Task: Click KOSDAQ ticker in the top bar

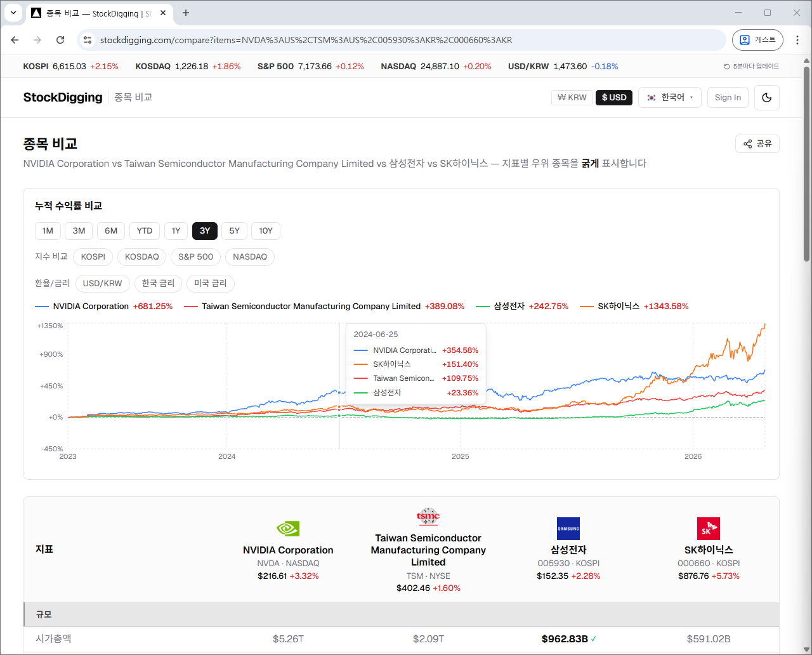Action: tap(188, 66)
